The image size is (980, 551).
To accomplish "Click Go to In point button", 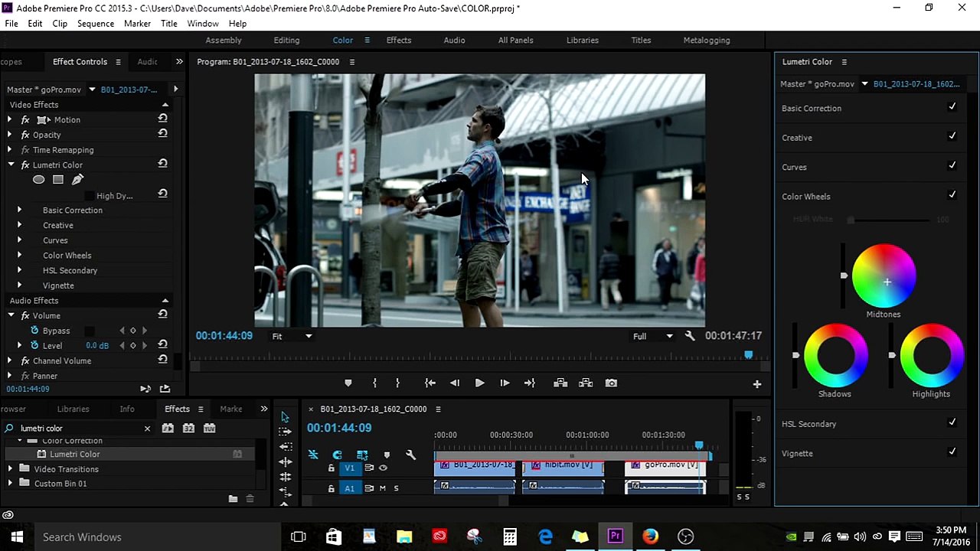I will click(x=430, y=383).
